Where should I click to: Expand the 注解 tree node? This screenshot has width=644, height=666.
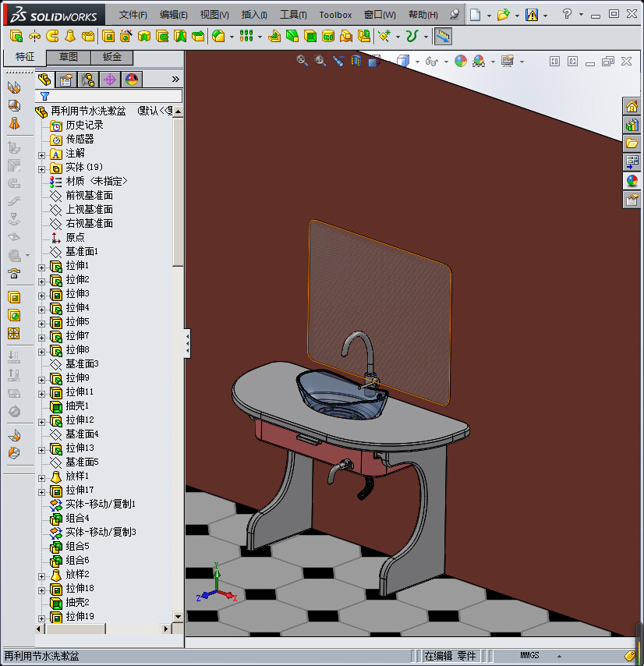click(x=41, y=155)
